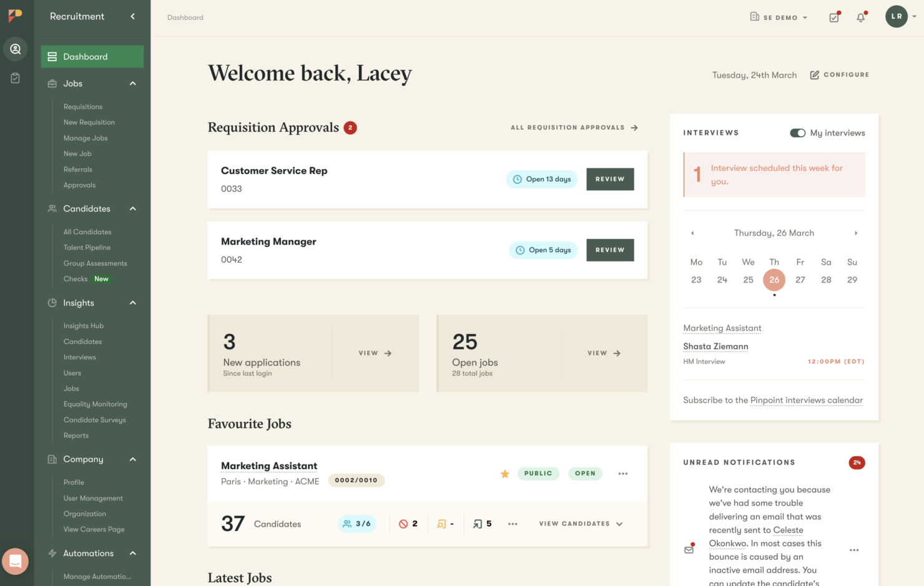Click the LR profile avatar
924x586 pixels.
(897, 16)
